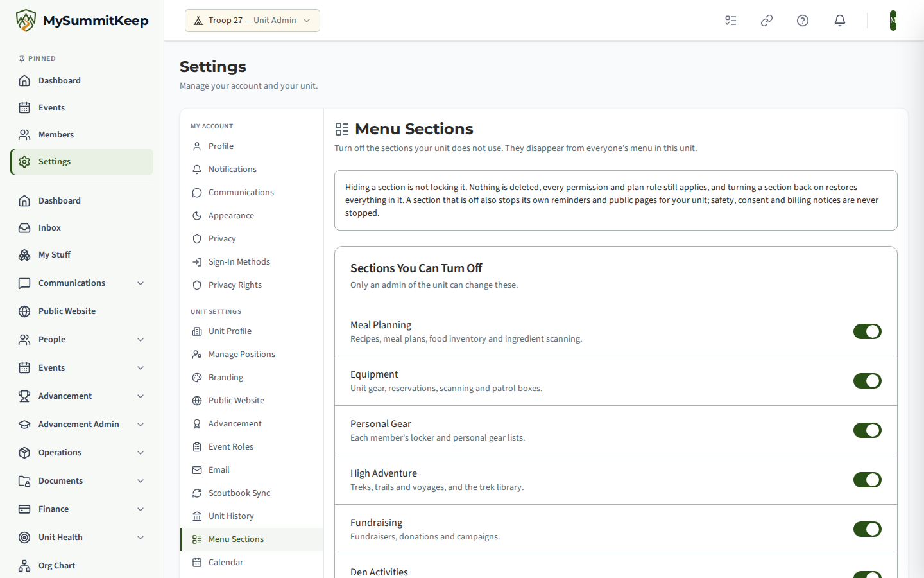Open the link icon in header
Image resolution: width=924 pixels, height=578 pixels.
[767, 21]
